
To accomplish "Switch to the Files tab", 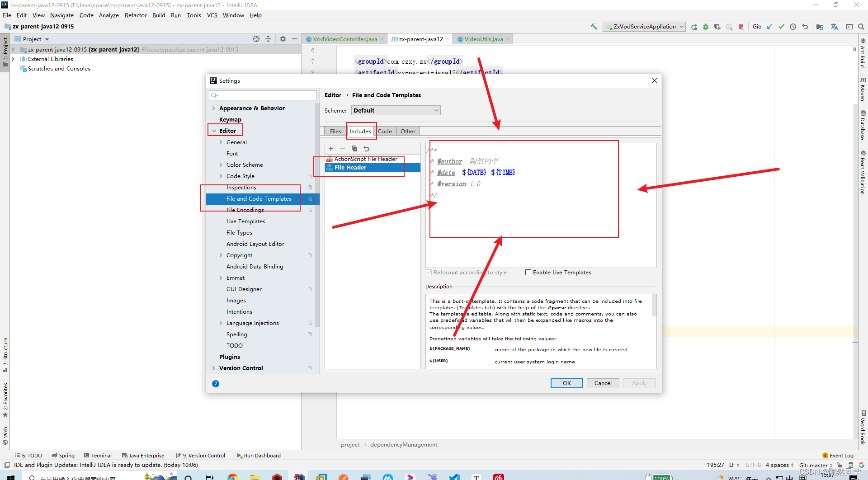I will click(x=335, y=132).
